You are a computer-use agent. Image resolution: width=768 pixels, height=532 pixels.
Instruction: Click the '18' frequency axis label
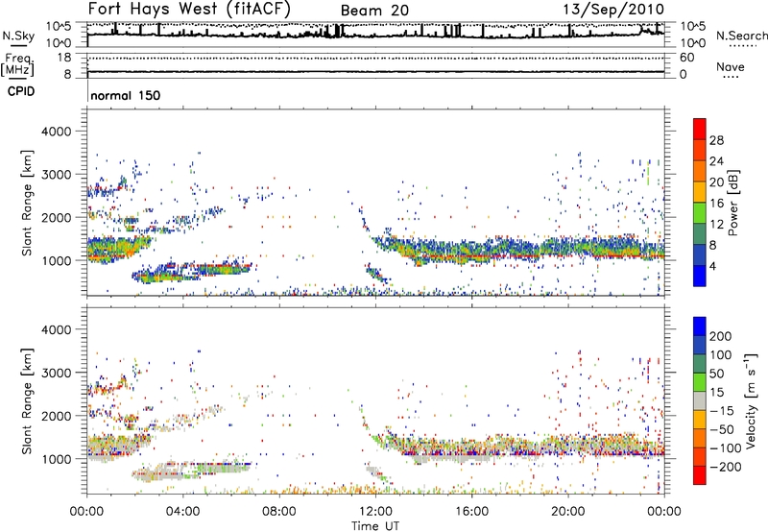point(64,58)
